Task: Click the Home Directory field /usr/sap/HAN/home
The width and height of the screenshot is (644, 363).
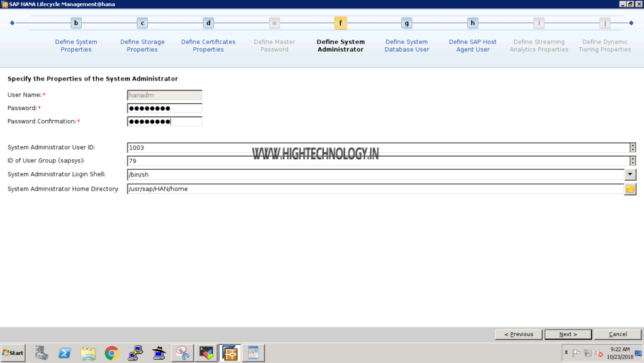Action: [375, 189]
